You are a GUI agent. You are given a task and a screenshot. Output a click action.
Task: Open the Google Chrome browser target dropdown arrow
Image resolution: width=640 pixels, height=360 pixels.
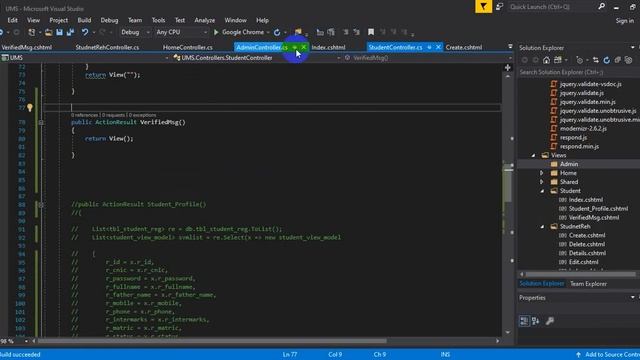tap(268, 32)
